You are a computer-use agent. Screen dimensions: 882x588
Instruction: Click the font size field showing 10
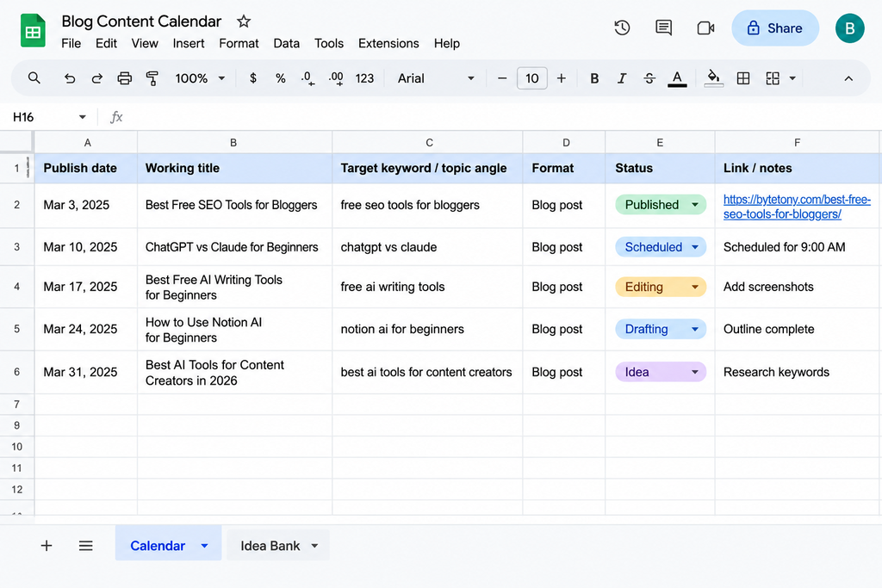pyautogui.click(x=531, y=78)
